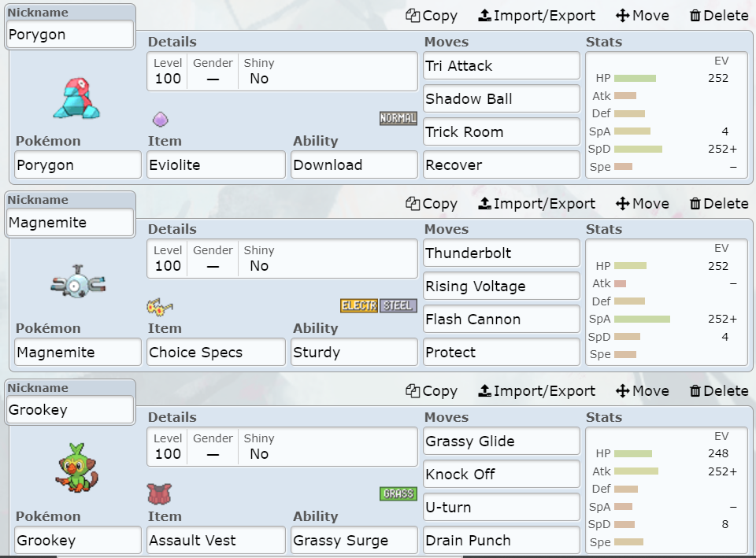Click the Trick Room move field
Image resolution: width=756 pixels, height=558 pixels.
tap(502, 132)
